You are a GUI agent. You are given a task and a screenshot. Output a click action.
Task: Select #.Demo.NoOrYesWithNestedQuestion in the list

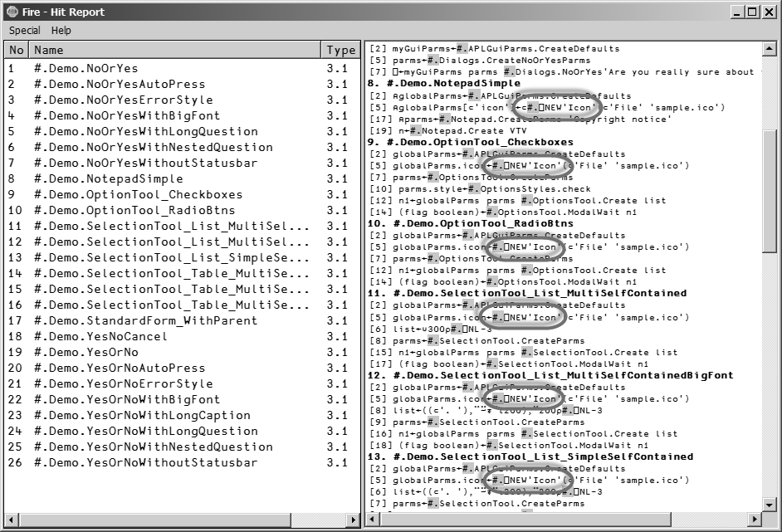[x=182, y=147]
